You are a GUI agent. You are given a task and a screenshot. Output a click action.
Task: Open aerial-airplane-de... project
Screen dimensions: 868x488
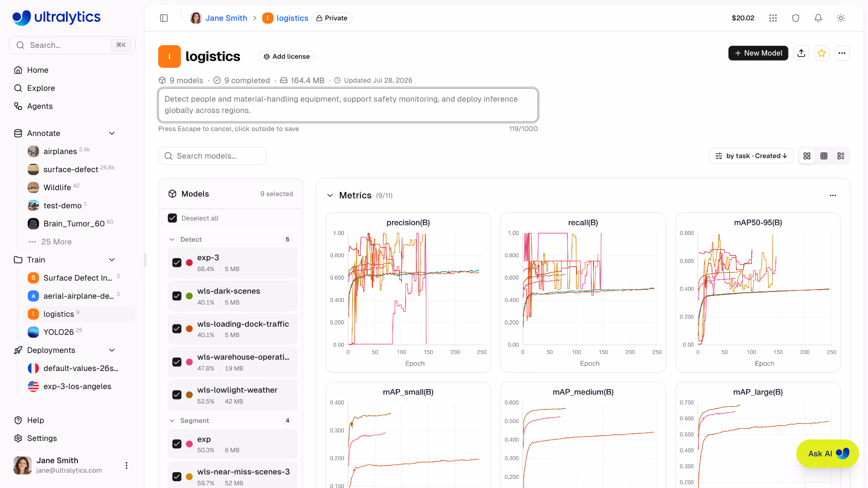coord(78,296)
